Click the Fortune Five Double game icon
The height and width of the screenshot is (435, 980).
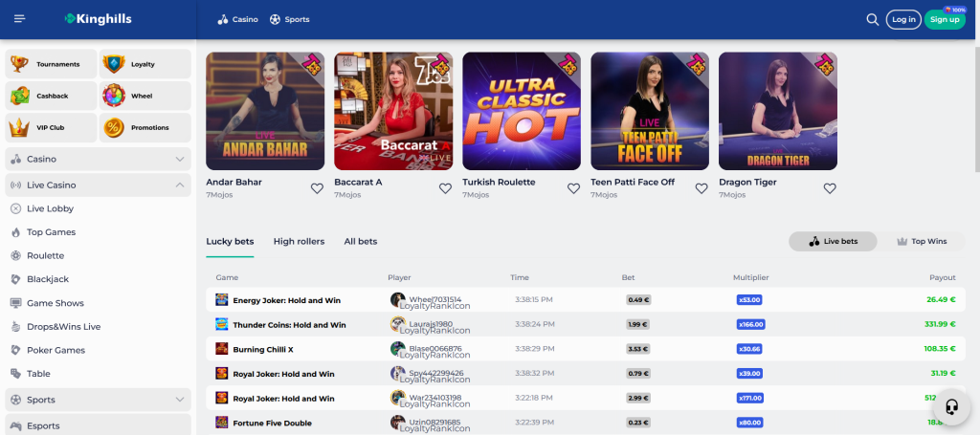222,423
